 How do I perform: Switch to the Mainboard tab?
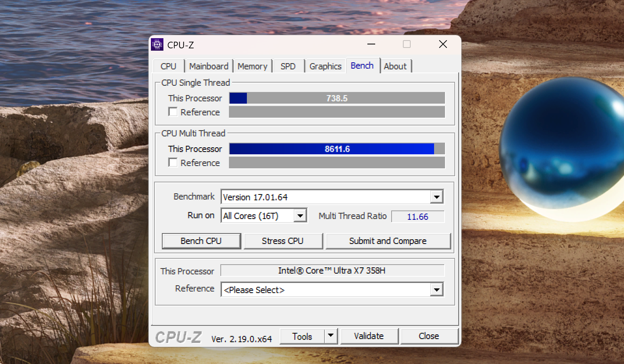[x=209, y=66]
